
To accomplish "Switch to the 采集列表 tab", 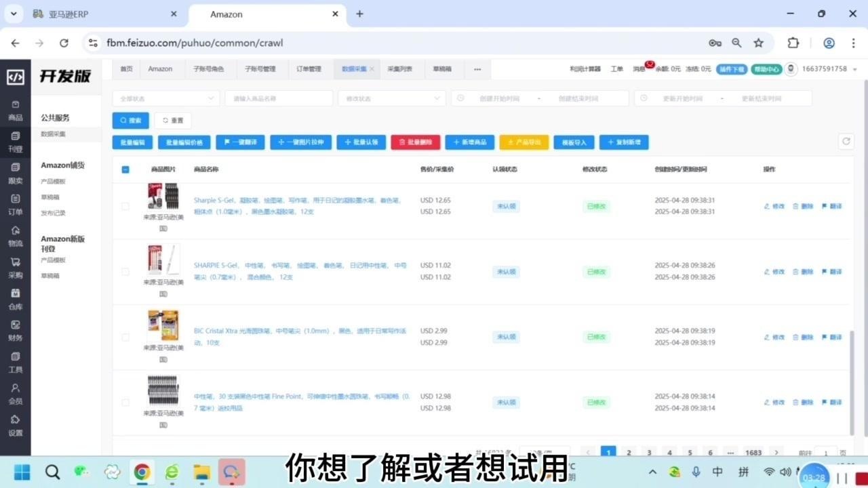I will (x=399, y=69).
